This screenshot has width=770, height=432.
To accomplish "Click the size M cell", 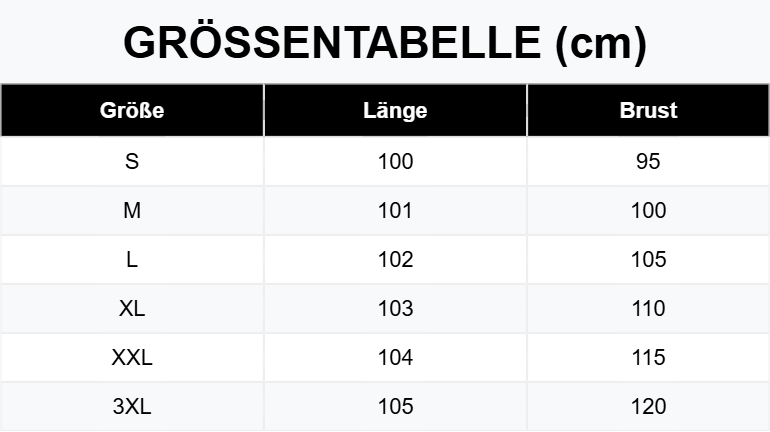I will (x=132, y=211).
